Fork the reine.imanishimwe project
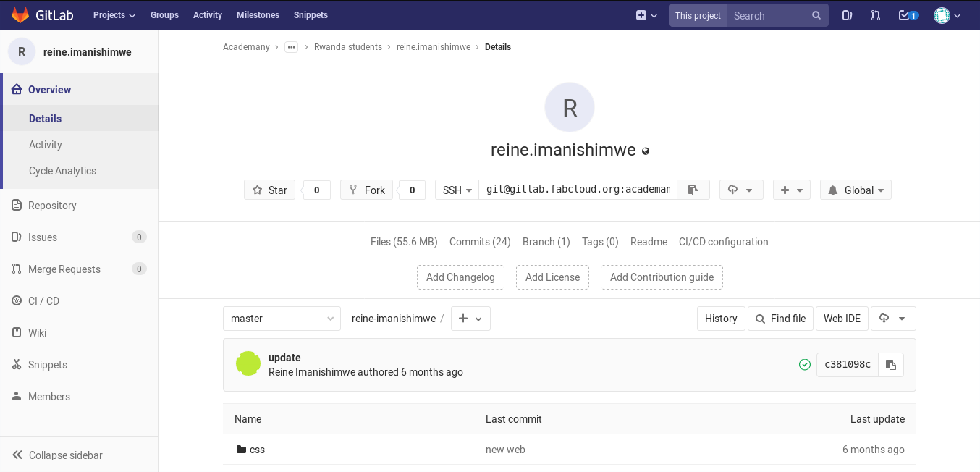 [366, 190]
